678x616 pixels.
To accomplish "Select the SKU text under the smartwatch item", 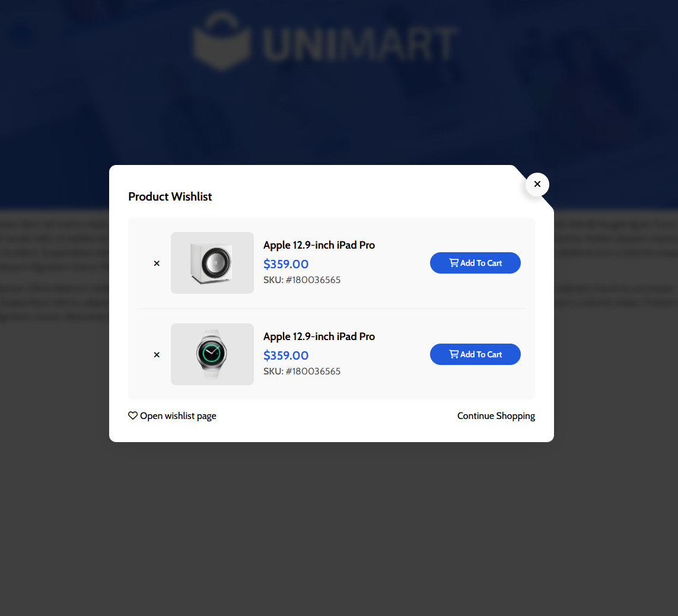I will coord(302,371).
